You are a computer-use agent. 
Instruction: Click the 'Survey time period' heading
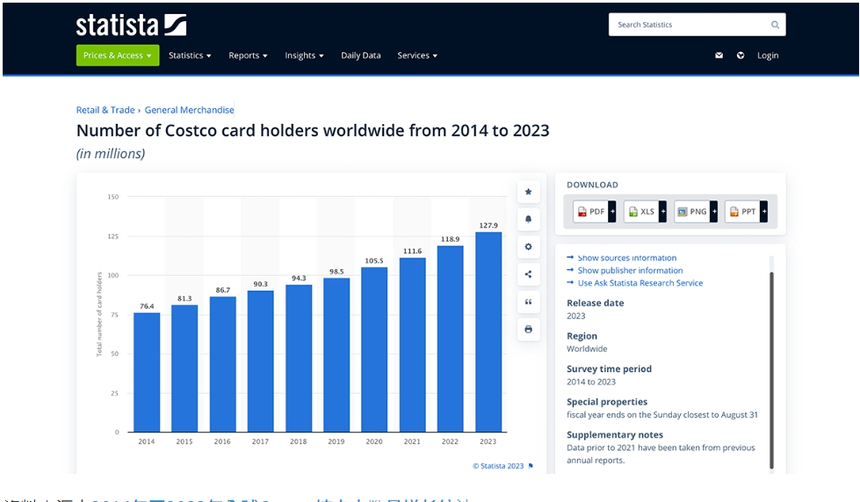coord(609,369)
